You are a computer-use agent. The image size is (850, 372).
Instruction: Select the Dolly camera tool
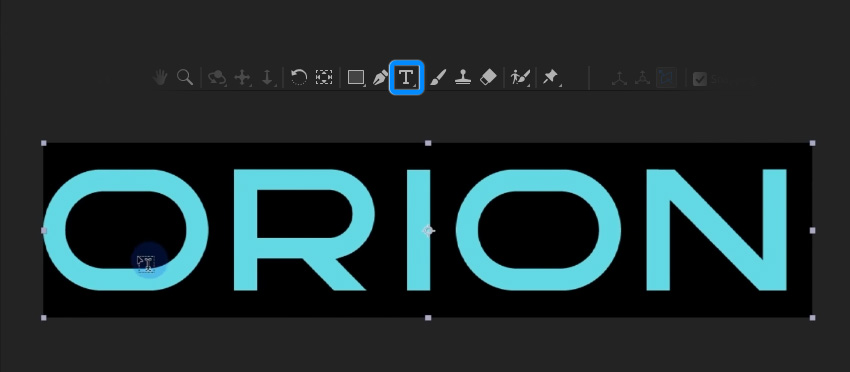(267, 78)
